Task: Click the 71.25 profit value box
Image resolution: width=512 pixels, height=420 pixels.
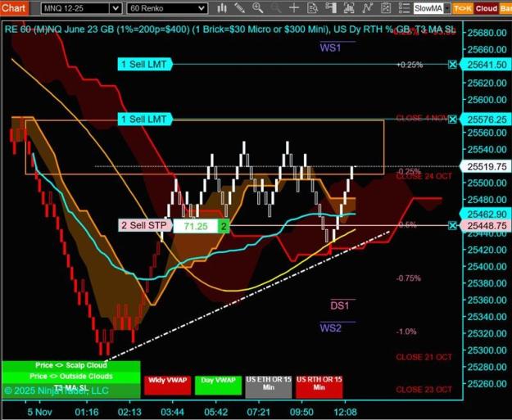Action: pos(196,226)
